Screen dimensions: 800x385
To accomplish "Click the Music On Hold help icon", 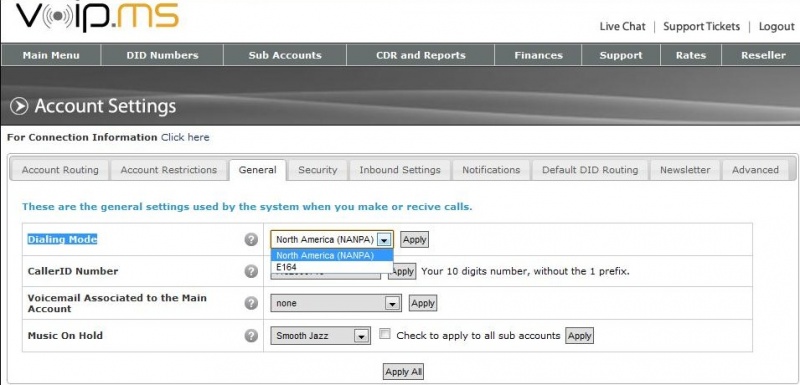I will (251, 336).
